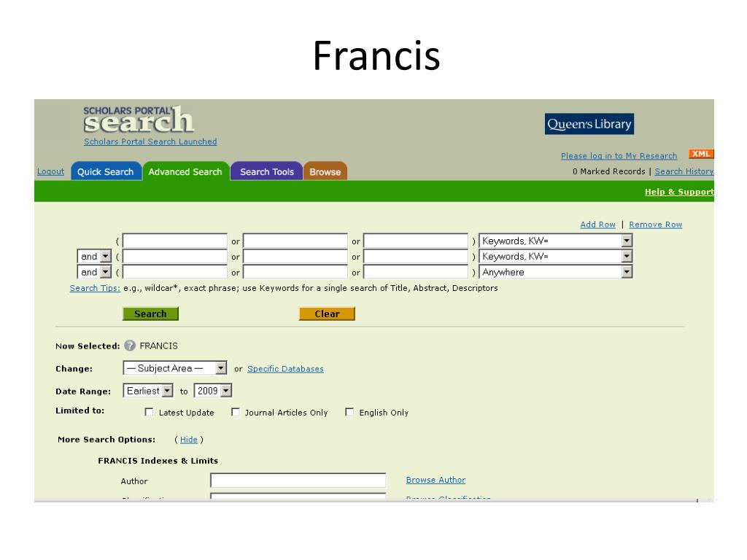
Task: Open third row 'and' operator dropdown
Action: point(94,273)
